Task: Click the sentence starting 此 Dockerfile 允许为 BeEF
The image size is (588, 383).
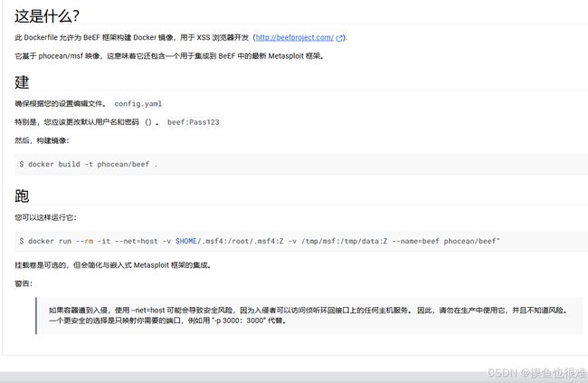Action: pos(182,37)
